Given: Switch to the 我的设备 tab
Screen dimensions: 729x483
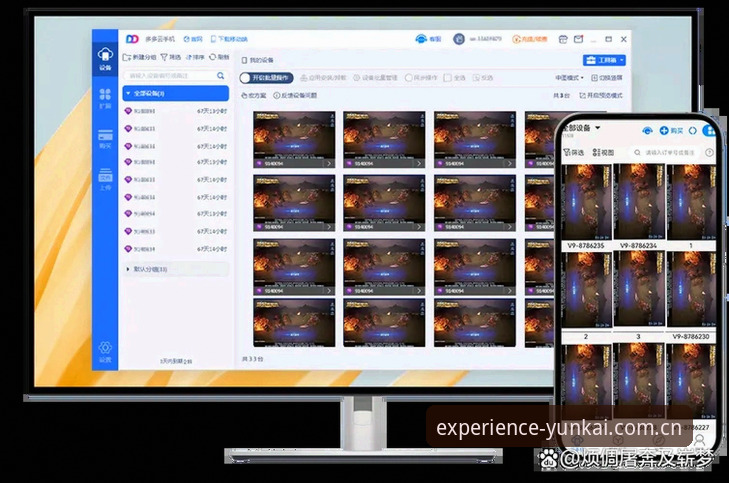Looking at the screenshot, I should [x=258, y=60].
